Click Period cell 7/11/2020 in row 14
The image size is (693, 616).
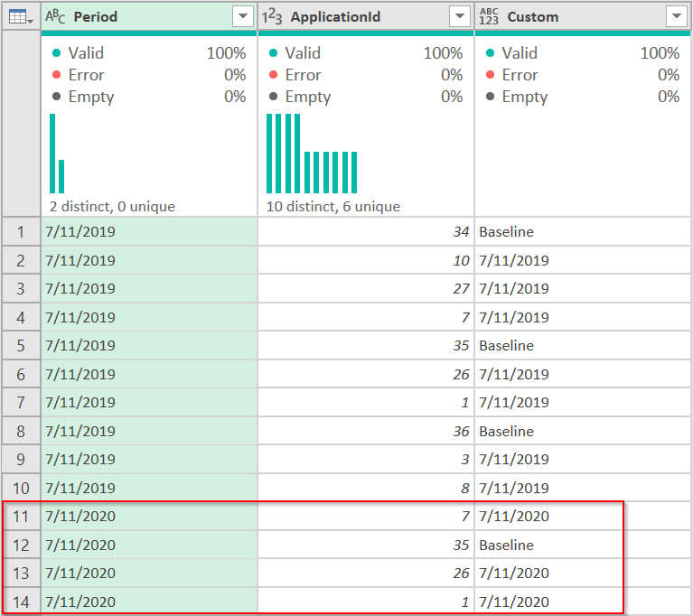(149, 602)
